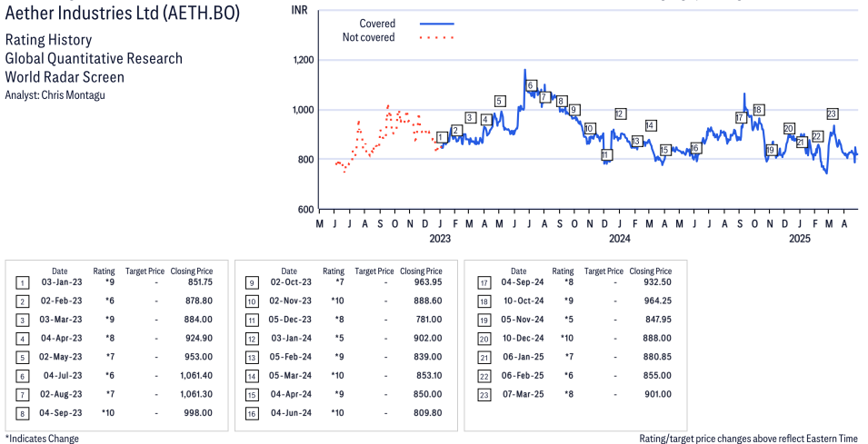Click the 03-Jan-23 date cell
This screenshot has width=868, height=444.
click(60, 282)
